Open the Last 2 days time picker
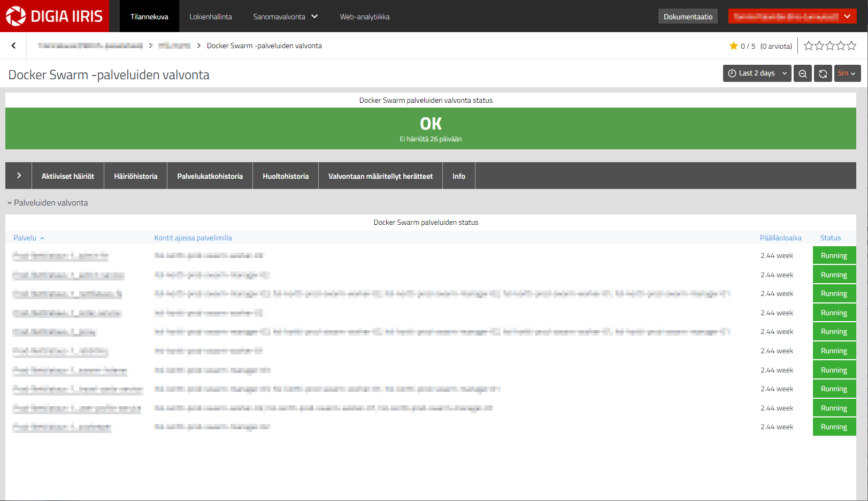868x501 pixels. pyautogui.click(x=757, y=73)
